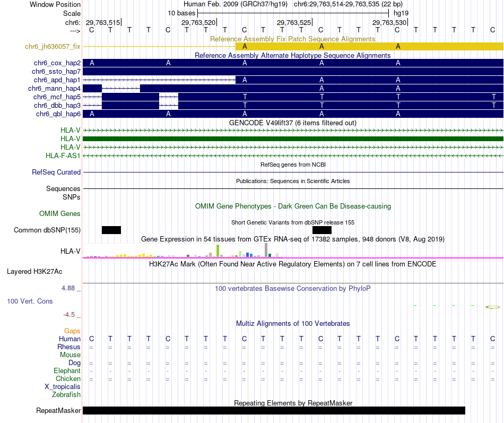Viewport: 504px width, 423px height.
Task: Open Publications: Sequences in Scientific Articles title
Action: [293, 181]
